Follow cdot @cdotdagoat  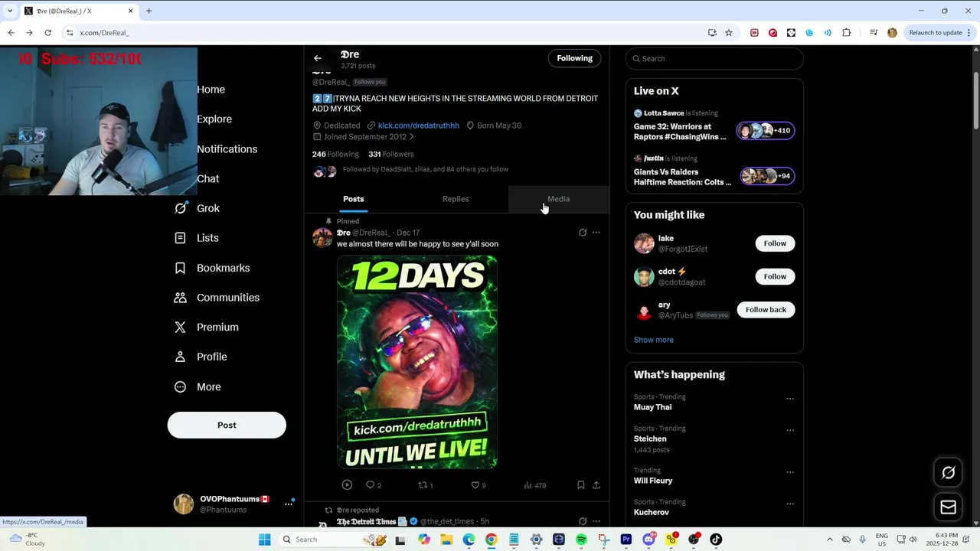(775, 276)
